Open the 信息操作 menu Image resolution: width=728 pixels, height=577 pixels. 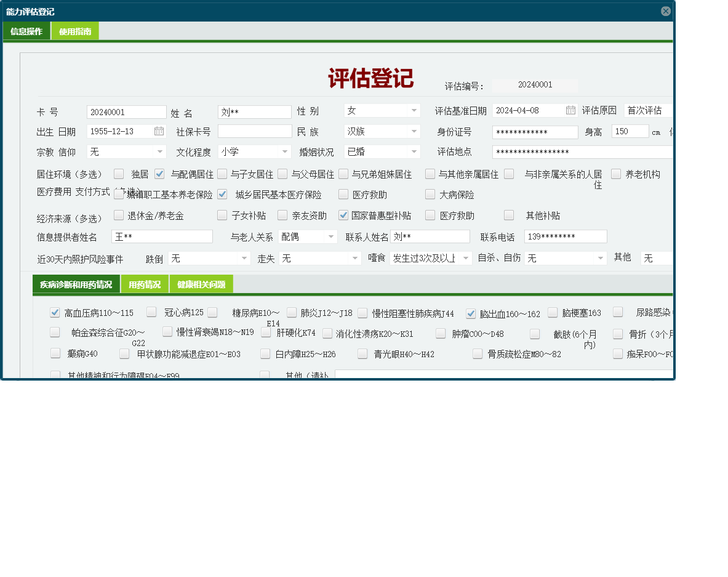click(26, 30)
